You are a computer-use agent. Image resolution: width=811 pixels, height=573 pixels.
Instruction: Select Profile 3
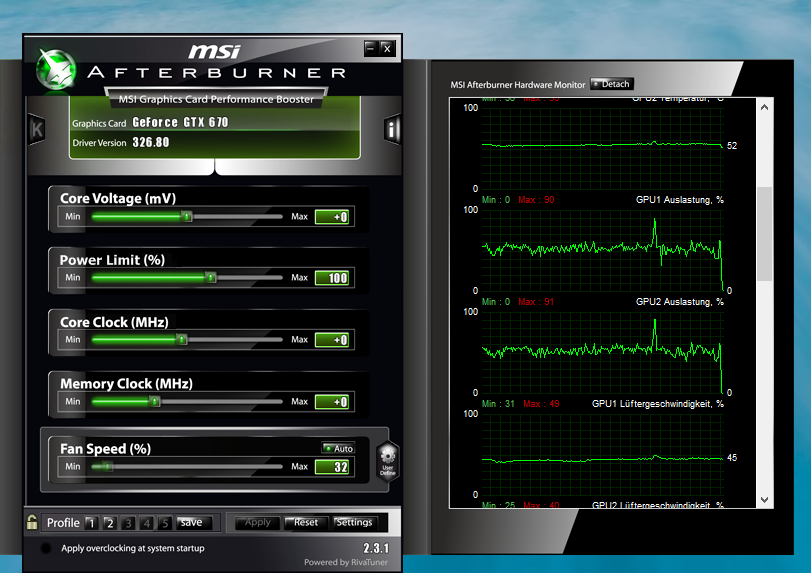128,523
